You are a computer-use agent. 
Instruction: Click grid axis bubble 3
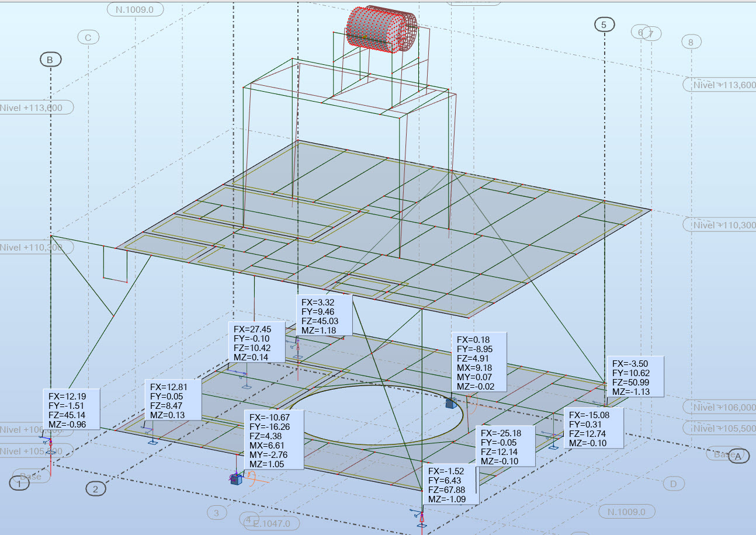coord(216,513)
